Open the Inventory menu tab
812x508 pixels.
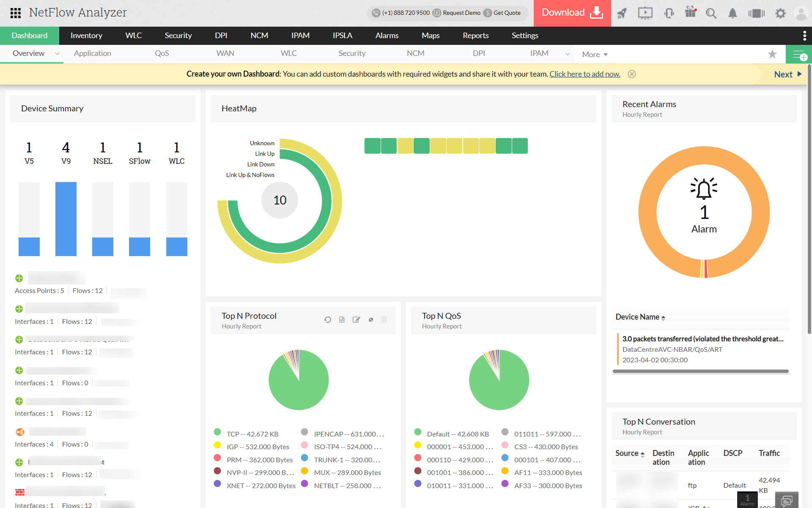[86, 36]
